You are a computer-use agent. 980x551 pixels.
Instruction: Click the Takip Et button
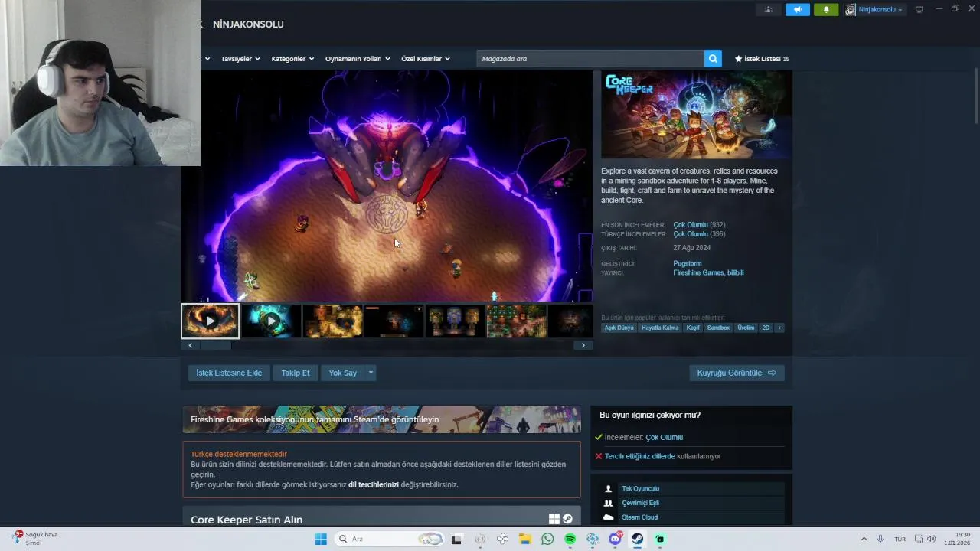[x=296, y=373]
